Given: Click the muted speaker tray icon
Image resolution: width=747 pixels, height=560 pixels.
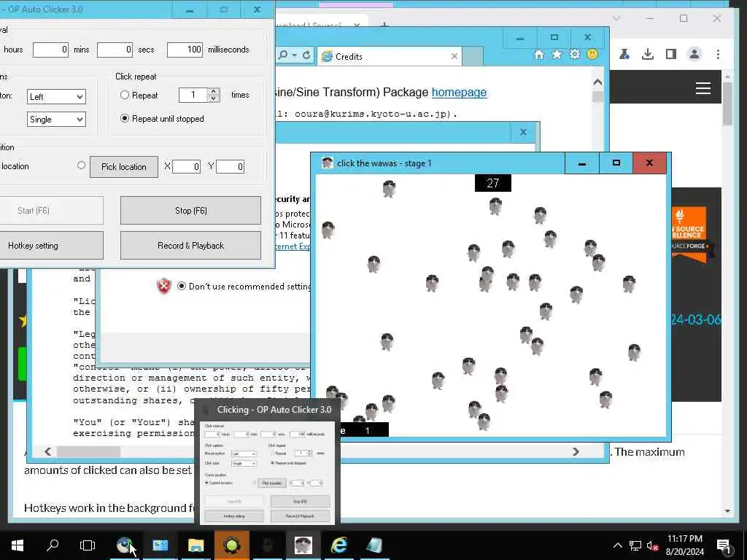Looking at the screenshot, I should (x=652, y=545).
